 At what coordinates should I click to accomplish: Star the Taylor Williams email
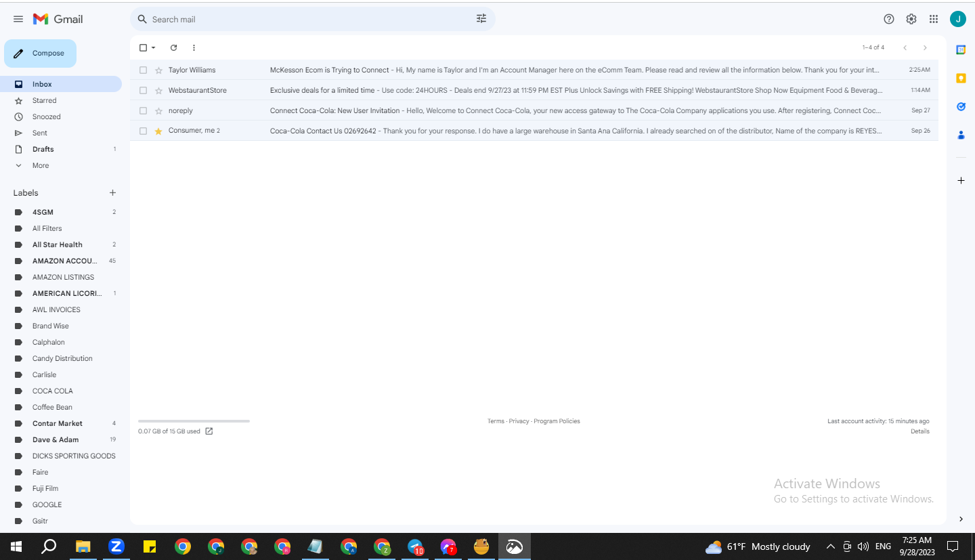158,70
